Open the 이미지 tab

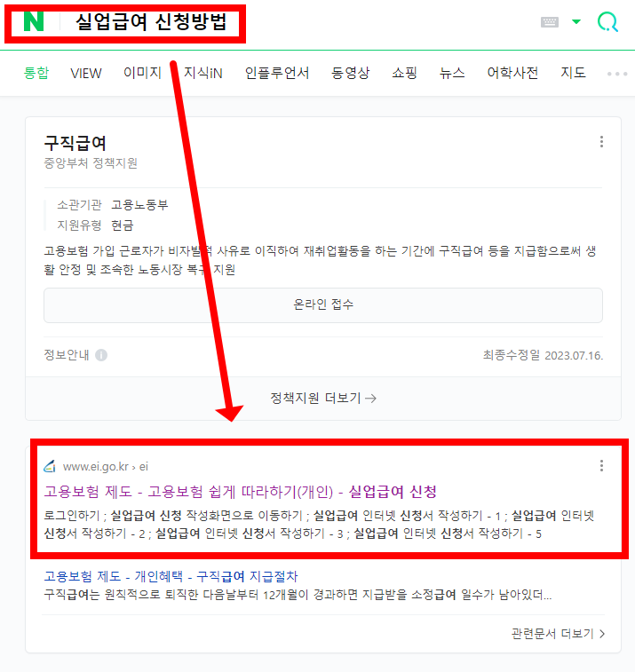tap(142, 73)
